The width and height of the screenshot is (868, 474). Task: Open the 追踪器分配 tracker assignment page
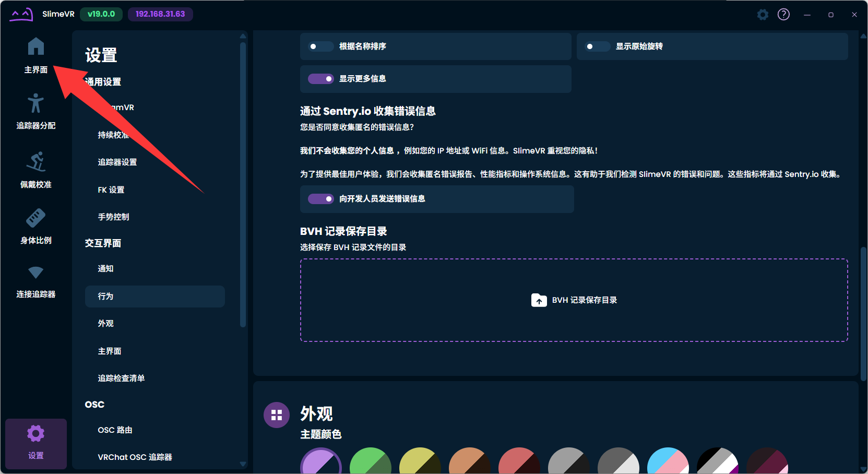pos(36,112)
